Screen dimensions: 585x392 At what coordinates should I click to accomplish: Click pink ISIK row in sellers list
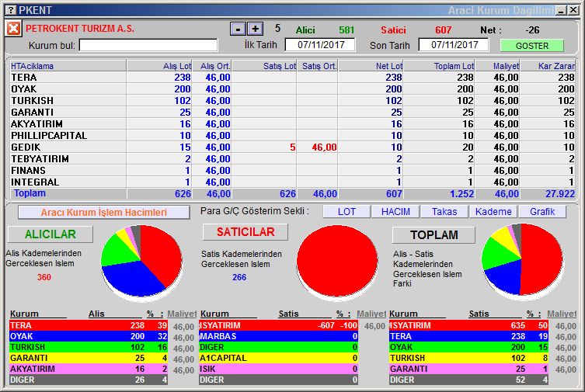(278, 369)
